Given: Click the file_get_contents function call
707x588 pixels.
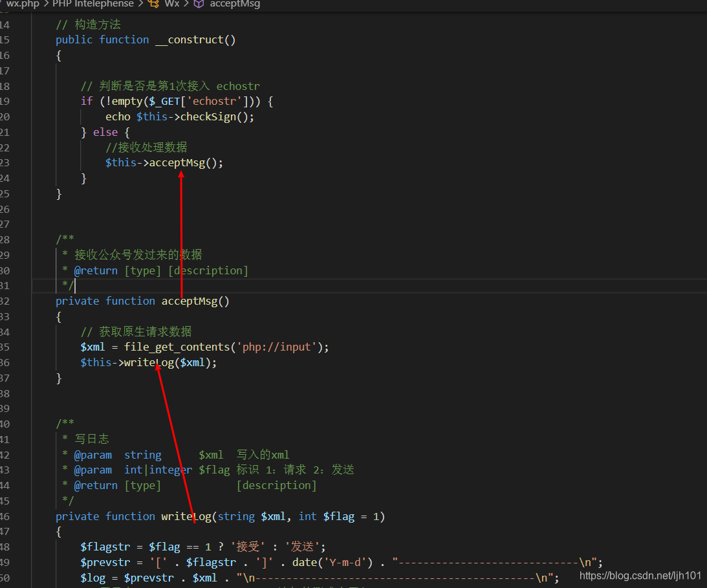Looking at the screenshot, I should (177, 347).
